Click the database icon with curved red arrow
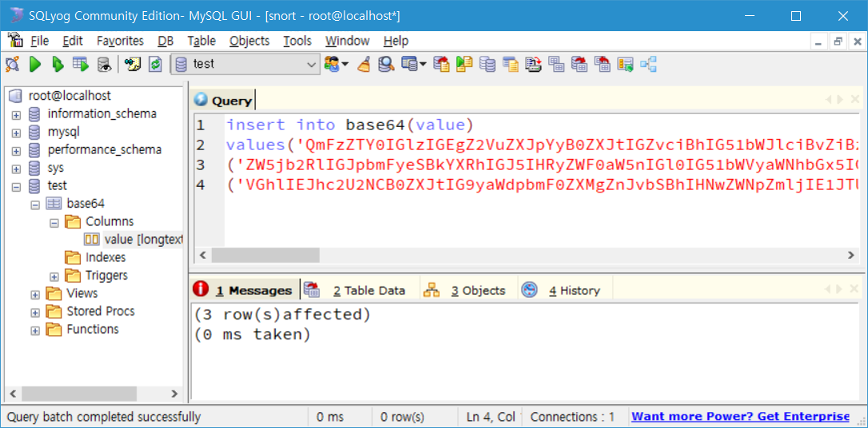The image size is (868, 428). pos(579,64)
